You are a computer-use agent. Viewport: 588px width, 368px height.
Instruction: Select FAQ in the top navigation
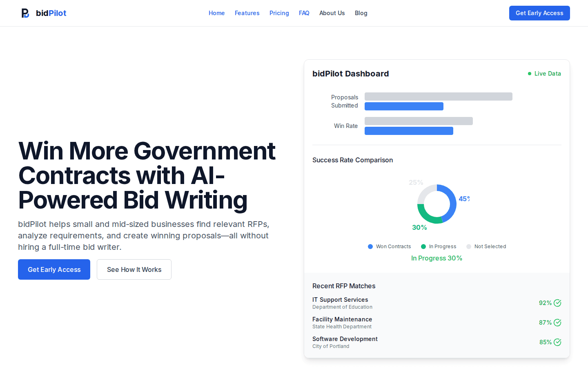(x=304, y=13)
